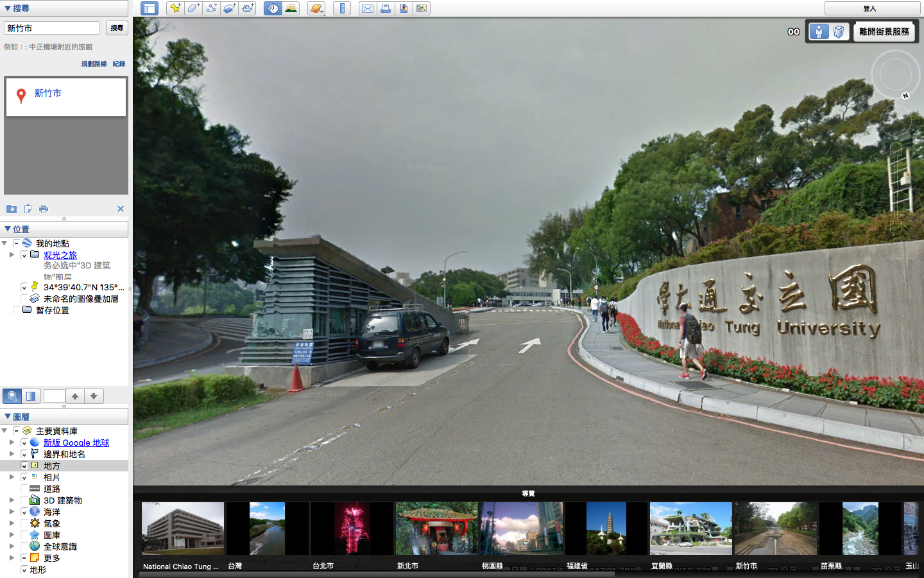
Task: Check the 3D 建築物 layer checkbox
Action: [24, 500]
